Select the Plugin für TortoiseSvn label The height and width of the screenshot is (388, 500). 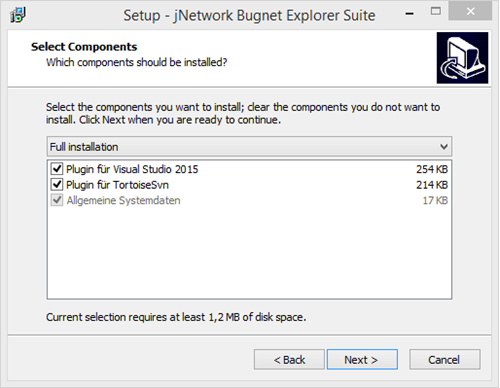click(117, 185)
